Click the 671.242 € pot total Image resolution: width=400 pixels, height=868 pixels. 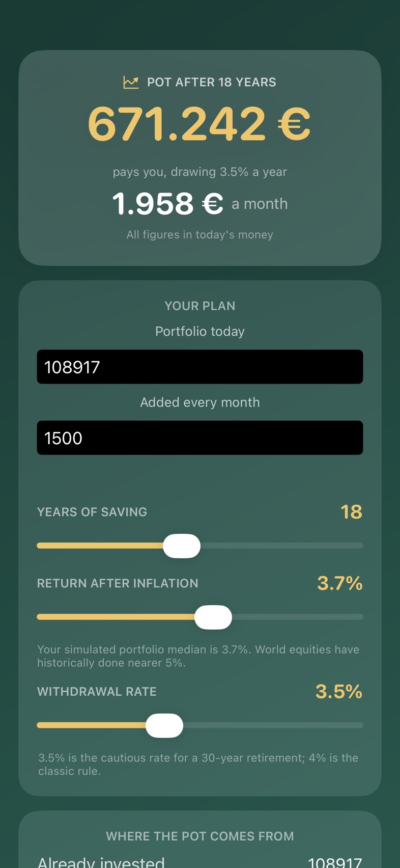click(199, 124)
